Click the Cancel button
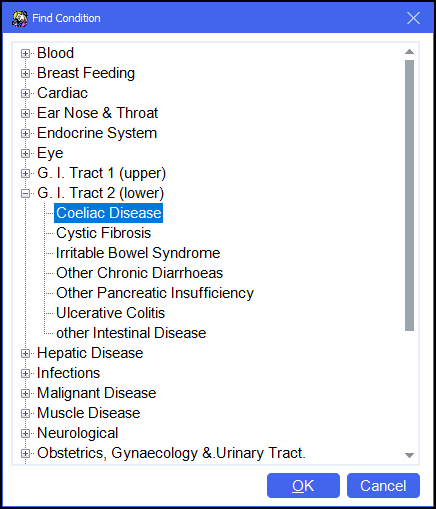This screenshot has height=509, width=436. pos(383,486)
